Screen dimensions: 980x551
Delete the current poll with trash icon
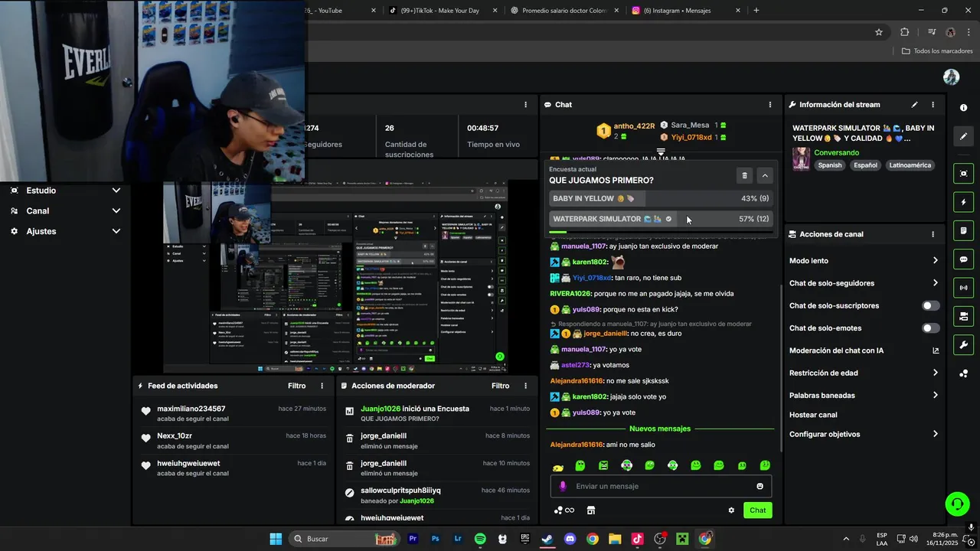tap(744, 175)
